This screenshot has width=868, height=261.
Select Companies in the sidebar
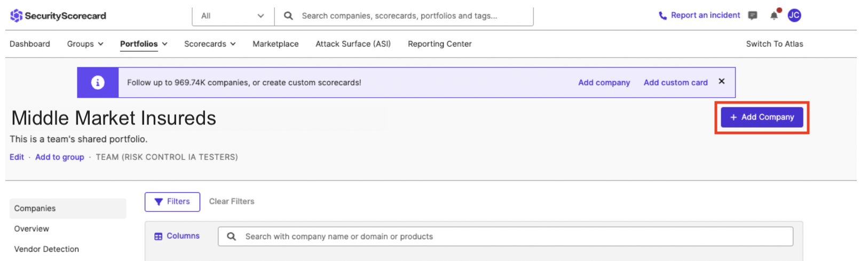(x=68, y=208)
